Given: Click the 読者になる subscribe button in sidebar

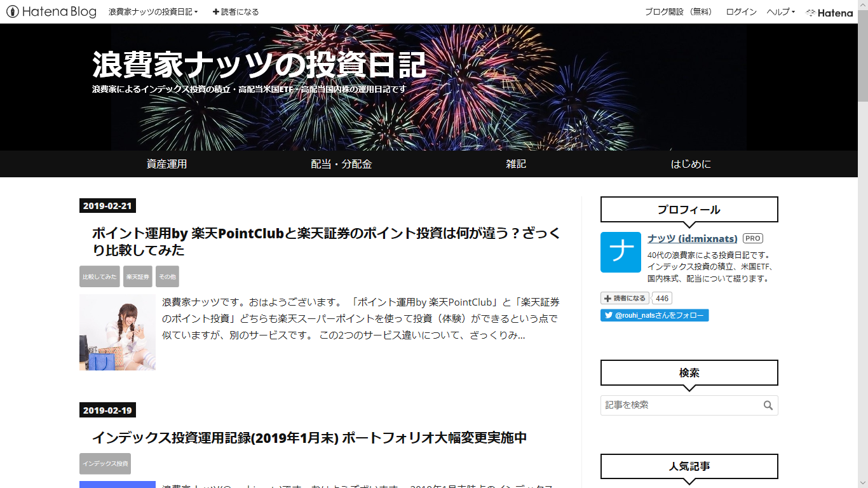Looking at the screenshot, I should coord(625,298).
